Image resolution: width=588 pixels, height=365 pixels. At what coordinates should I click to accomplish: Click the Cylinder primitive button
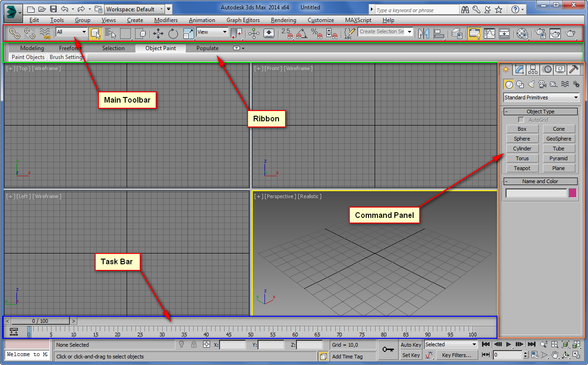[522, 149]
